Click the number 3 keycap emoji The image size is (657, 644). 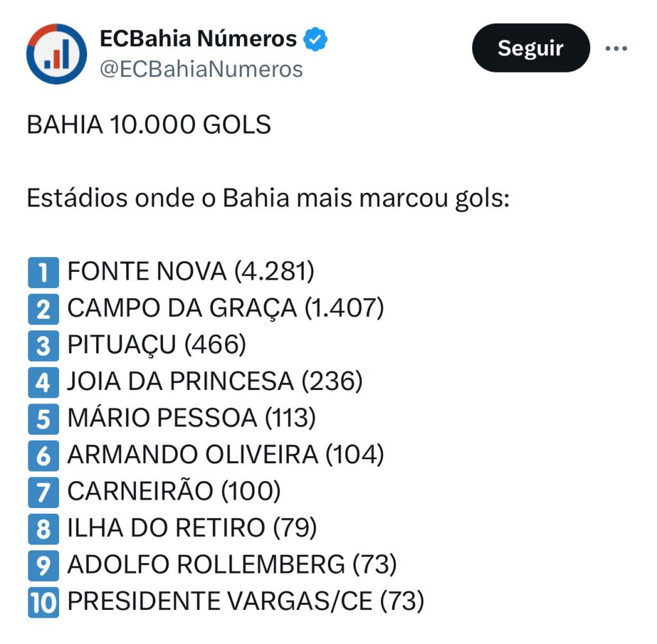[44, 346]
